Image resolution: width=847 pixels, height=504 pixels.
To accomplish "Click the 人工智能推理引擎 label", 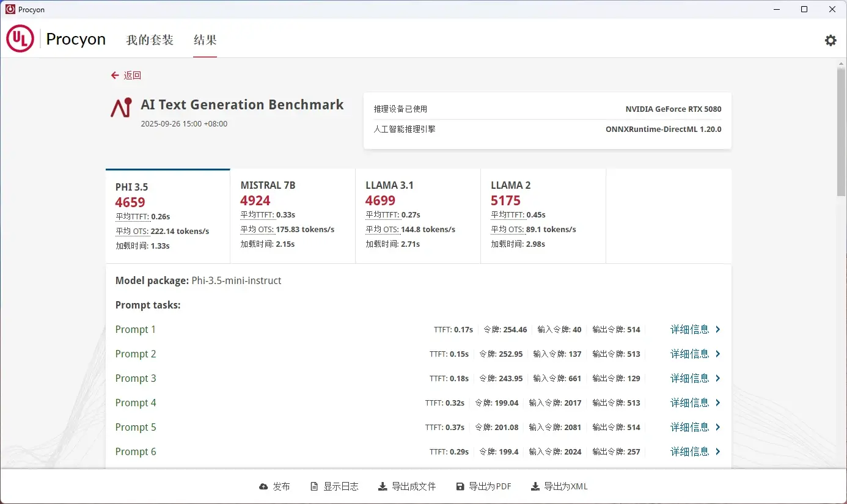I will 405,130.
